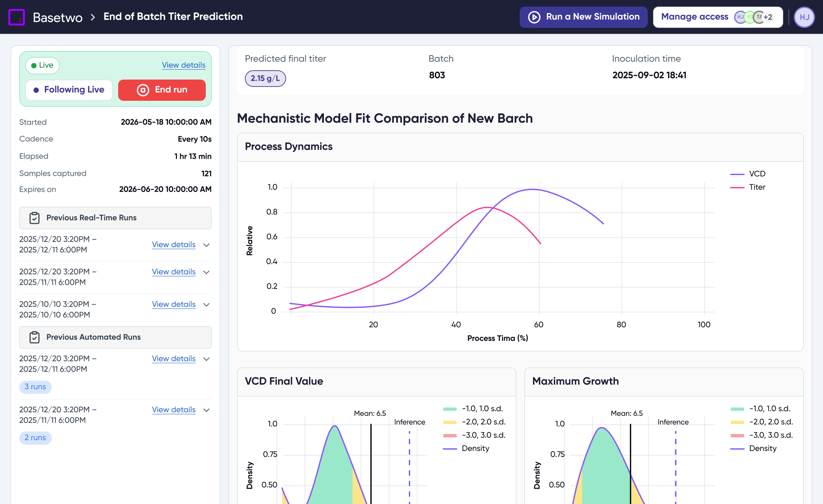Click the Maximum Growth panel heading
Image resolution: width=823 pixels, height=504 pixels.
[575, 382]
